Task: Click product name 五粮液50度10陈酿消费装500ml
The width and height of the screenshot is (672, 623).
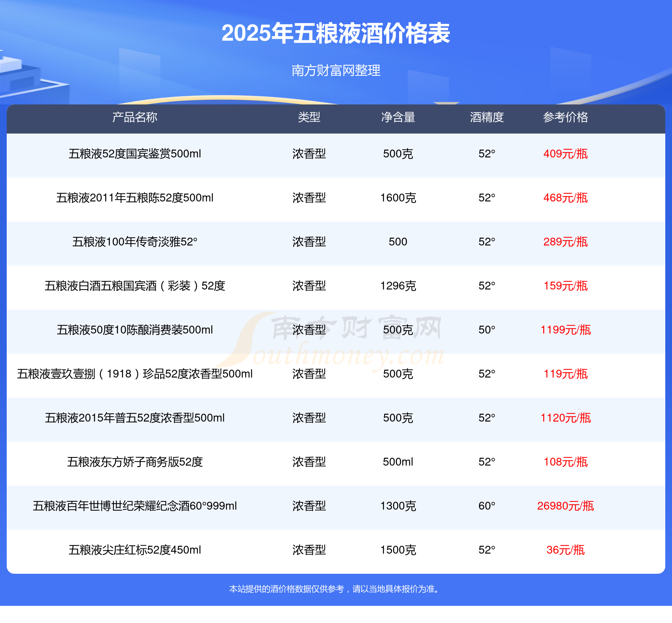Action: click(135, 330)
